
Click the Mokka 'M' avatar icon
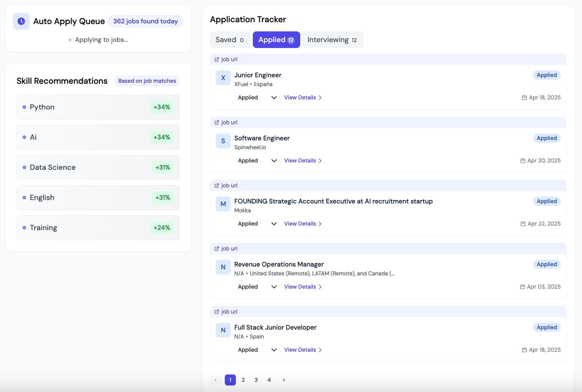click(223, 204)
